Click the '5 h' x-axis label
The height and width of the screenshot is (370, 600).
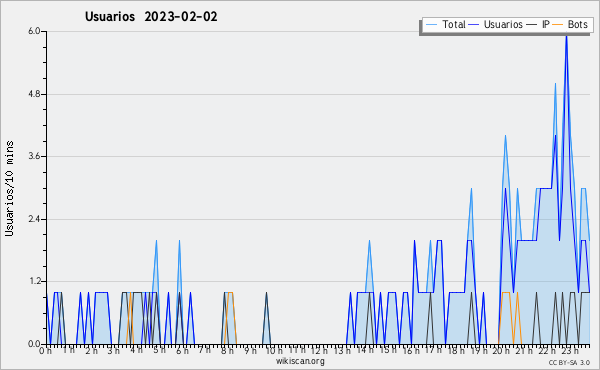[x=159, y=351]
